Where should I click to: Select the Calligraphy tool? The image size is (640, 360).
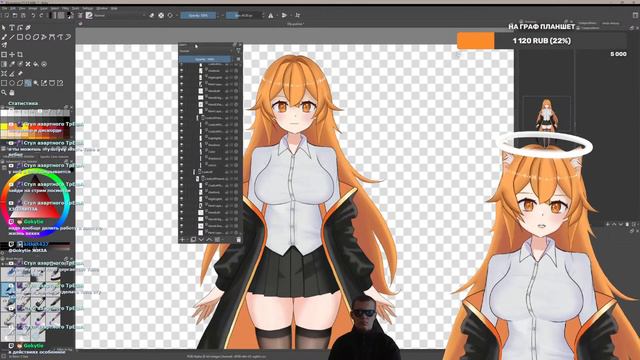28,27
